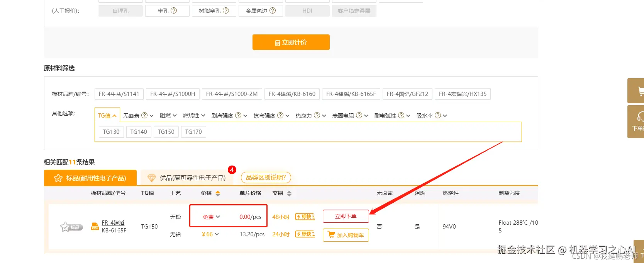This screenshot has width=644, height=263.
Task: Click 标快 badge in 48小时 row
Action: click(305, 217)
